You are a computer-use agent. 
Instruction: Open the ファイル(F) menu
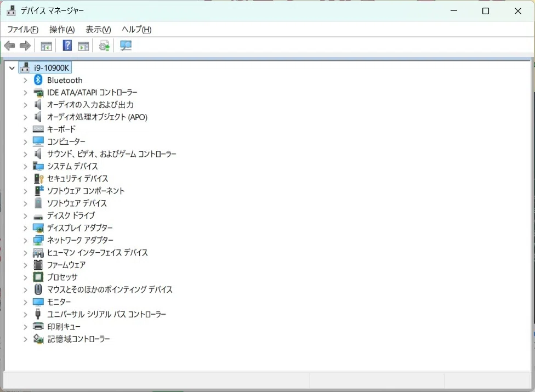point(23,30)
